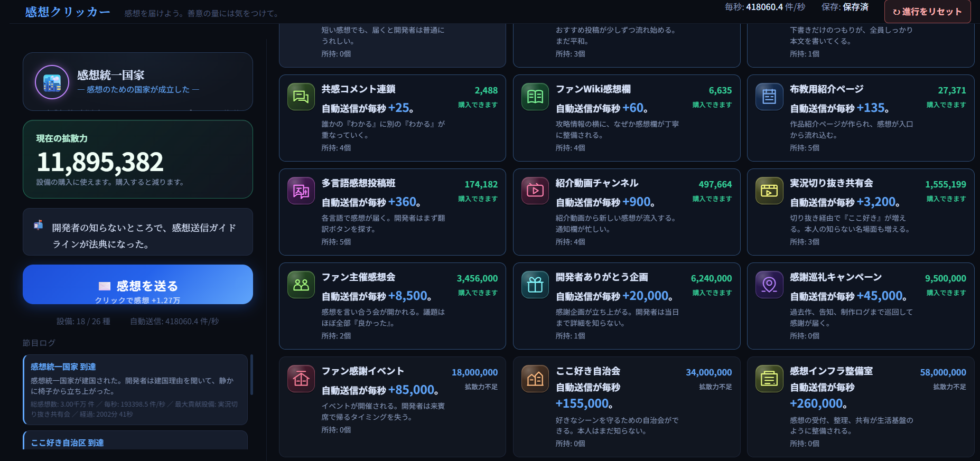Viewport: 980px width, 461px height.
Task: Purchase the 感謝巡礼キャンペーン upgrade card
Action: 861,306
